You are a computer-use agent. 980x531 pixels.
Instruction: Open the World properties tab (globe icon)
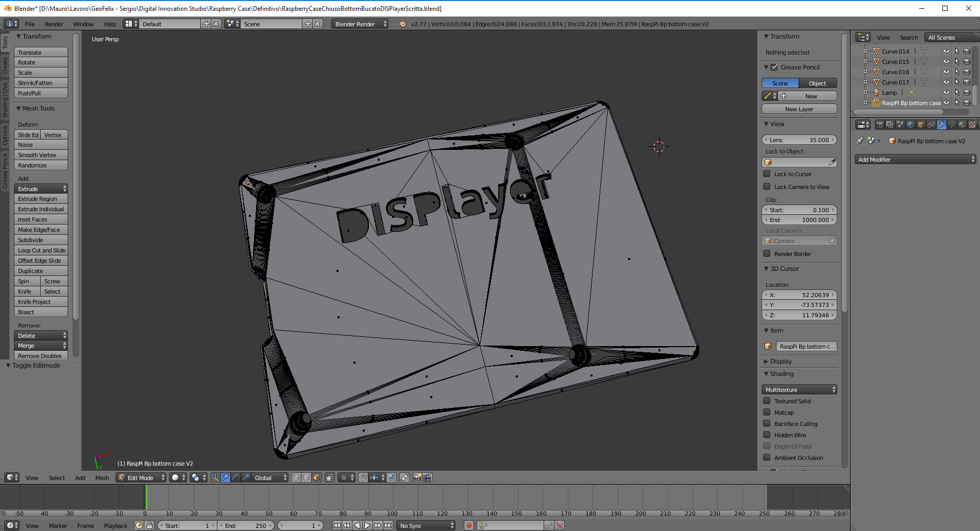click(910, 125)
